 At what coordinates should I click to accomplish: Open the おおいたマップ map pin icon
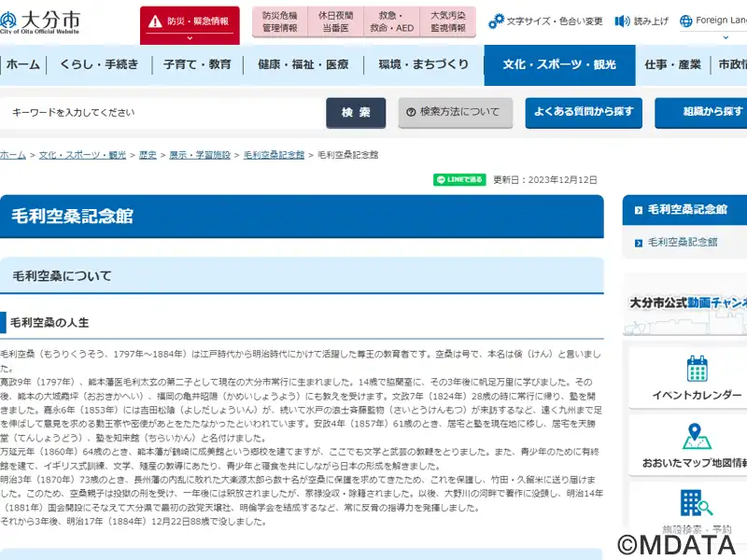click(x=697, y=436)
